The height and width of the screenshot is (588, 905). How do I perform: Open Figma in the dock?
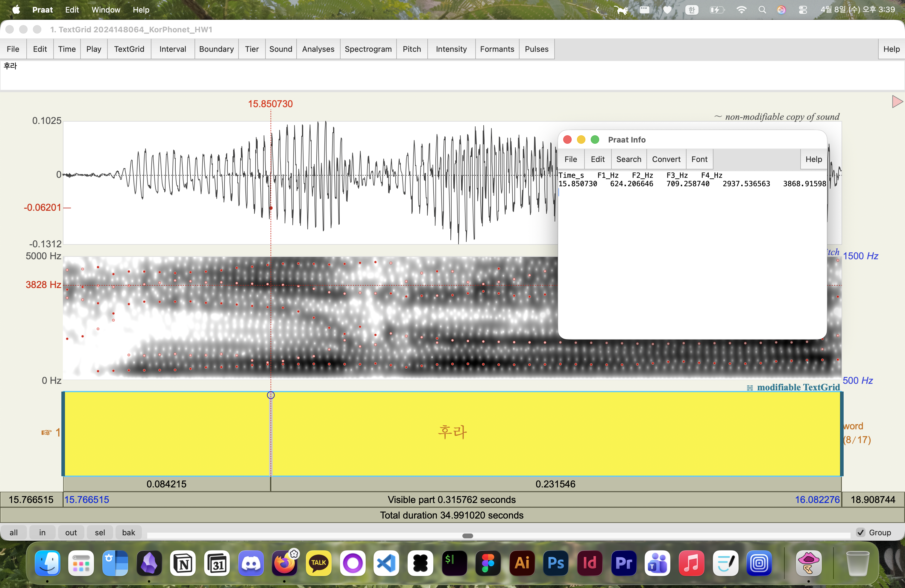[488, 563]
